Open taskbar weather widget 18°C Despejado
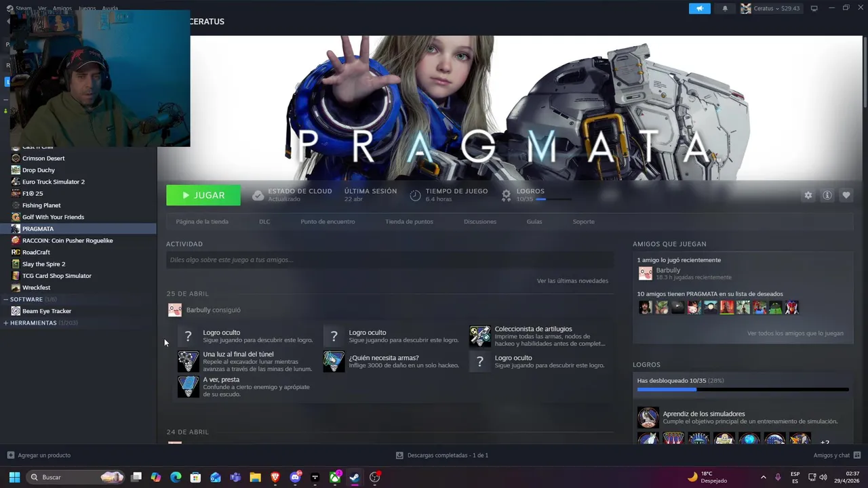Screen dimensions: 868x488 pyautogui.click(x=707, y=477)
